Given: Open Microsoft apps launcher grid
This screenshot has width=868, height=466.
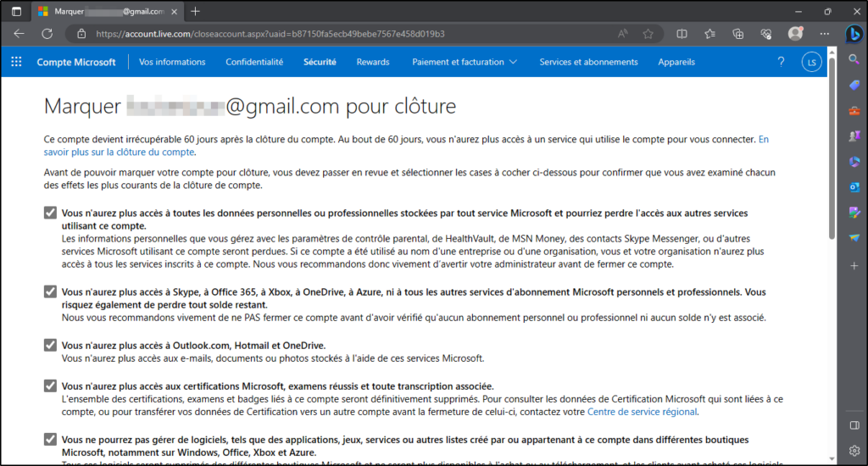Looking at the screenshot, I should (x=17, y=62).
